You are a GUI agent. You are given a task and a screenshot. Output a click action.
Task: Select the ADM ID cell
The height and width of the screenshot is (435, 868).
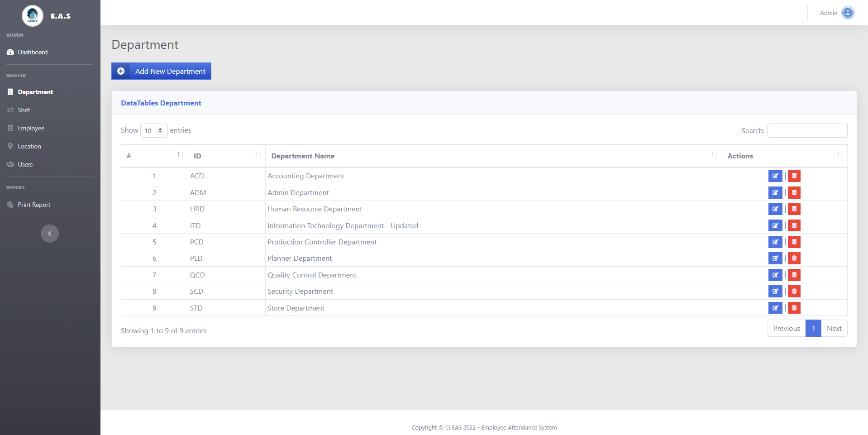(227, 193)
